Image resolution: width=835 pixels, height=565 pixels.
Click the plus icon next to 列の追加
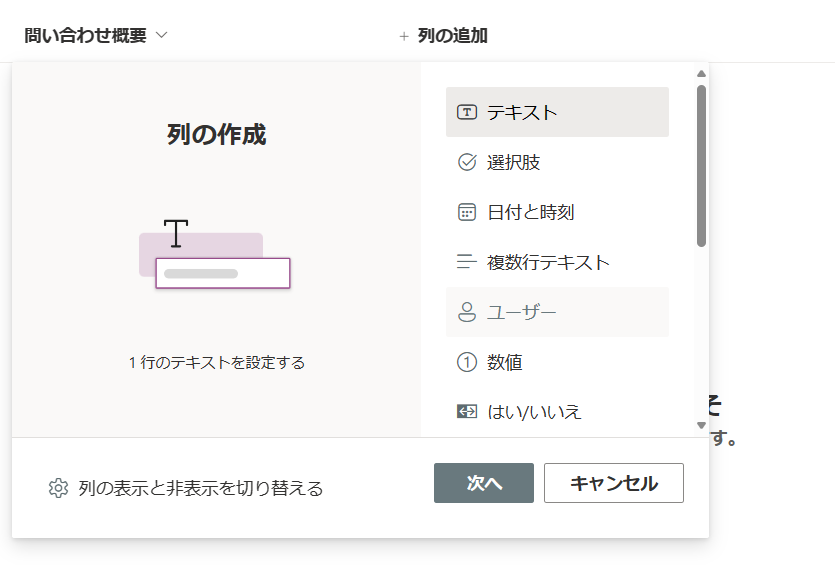tap(404, 36)
